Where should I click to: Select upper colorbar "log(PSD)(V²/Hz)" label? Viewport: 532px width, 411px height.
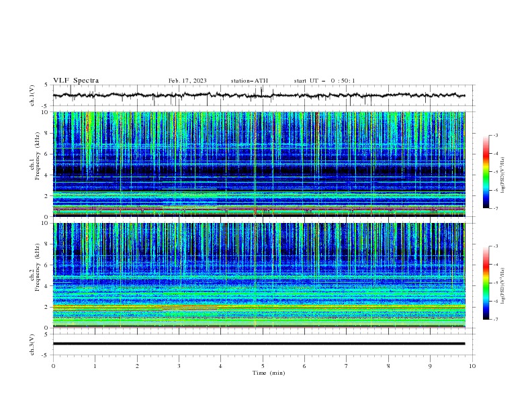click(503, 175)
